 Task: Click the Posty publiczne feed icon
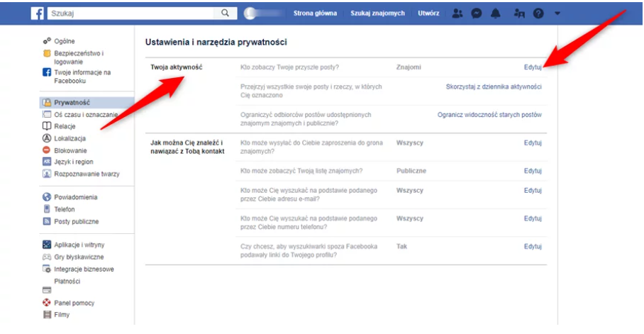47,221
